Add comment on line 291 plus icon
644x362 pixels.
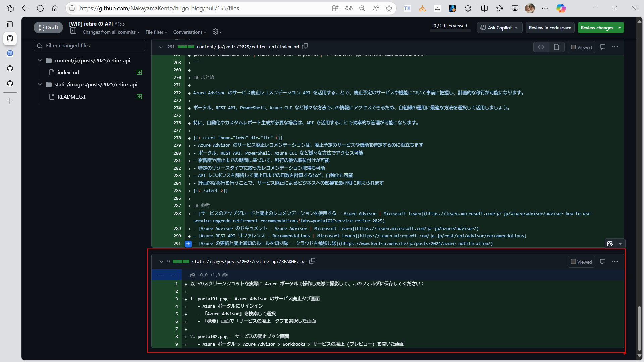(188, 244)
